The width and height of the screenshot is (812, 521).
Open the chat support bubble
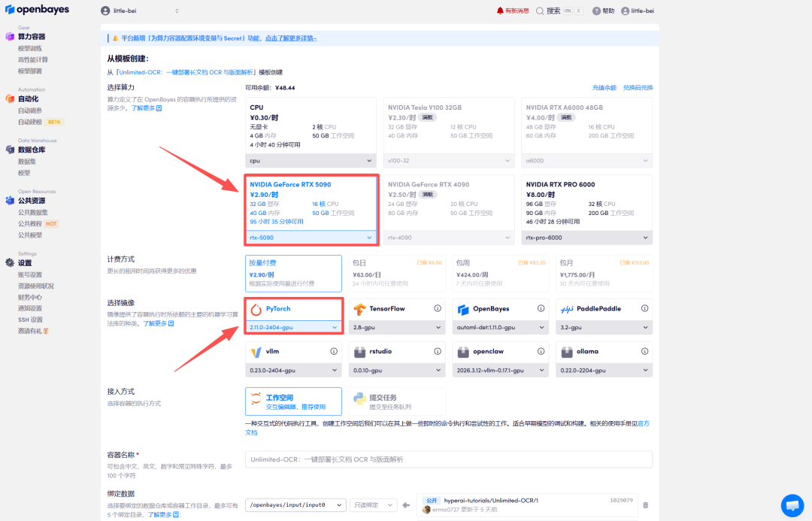pyautogui.click(x=792, y=505)
